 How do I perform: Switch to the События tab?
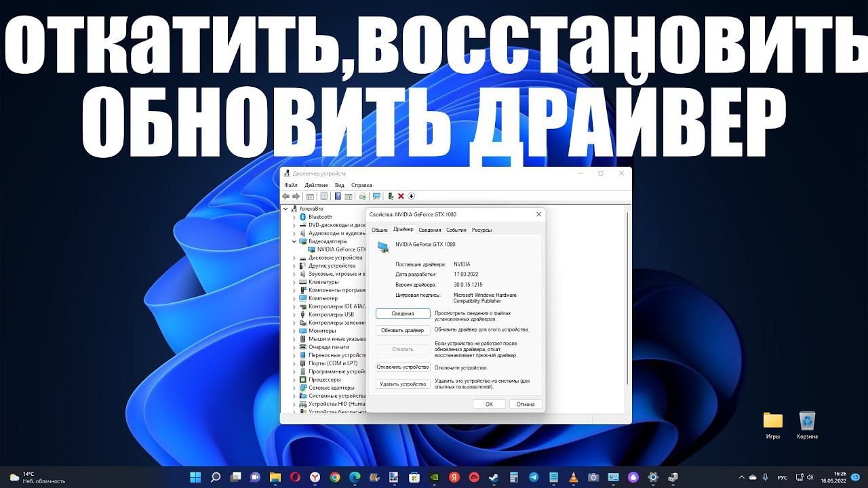(x=456, y=230)
